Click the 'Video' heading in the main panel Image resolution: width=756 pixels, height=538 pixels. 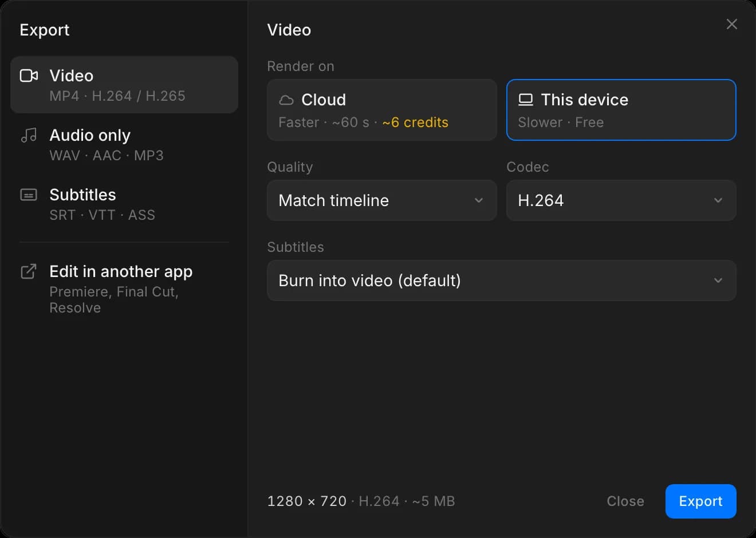pyautogui.click(x=289, y=30)
